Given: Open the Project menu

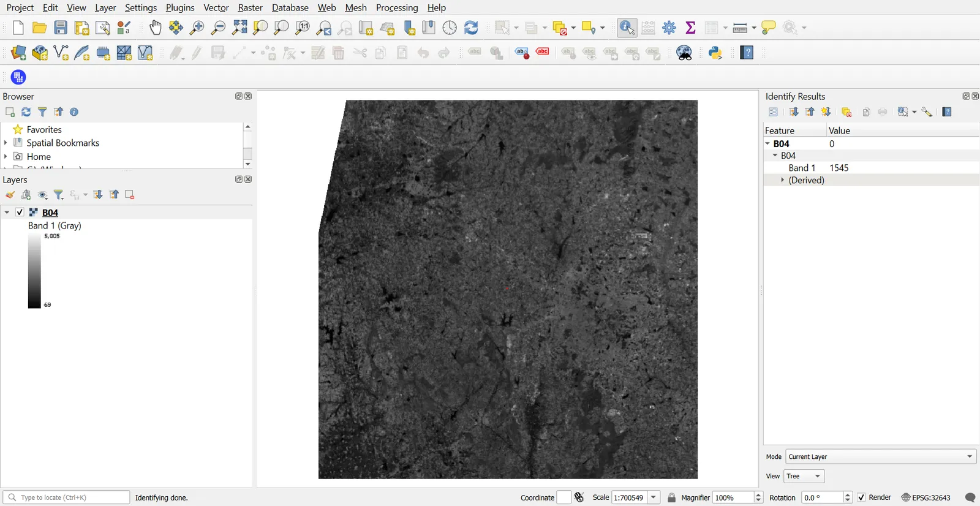Looking at the screenshot, I should [20, 7].
